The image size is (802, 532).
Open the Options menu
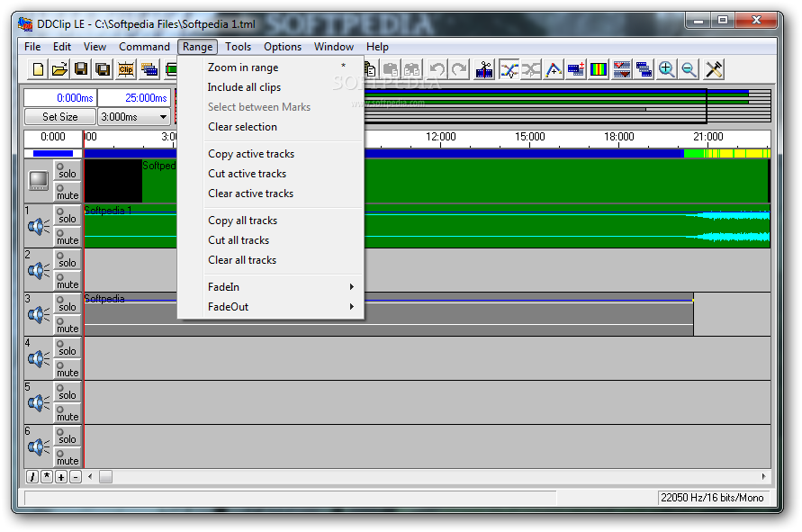(283, 47)
